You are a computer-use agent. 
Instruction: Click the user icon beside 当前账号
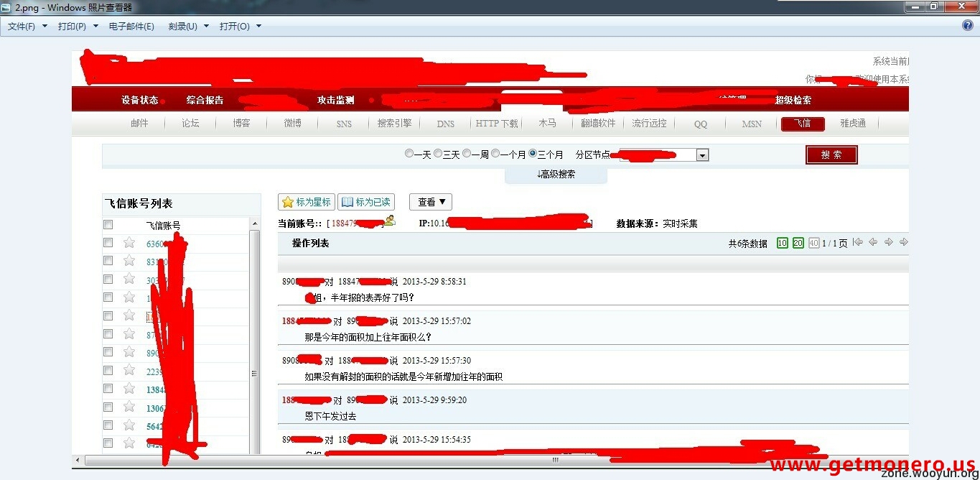(x=389, y=221)
